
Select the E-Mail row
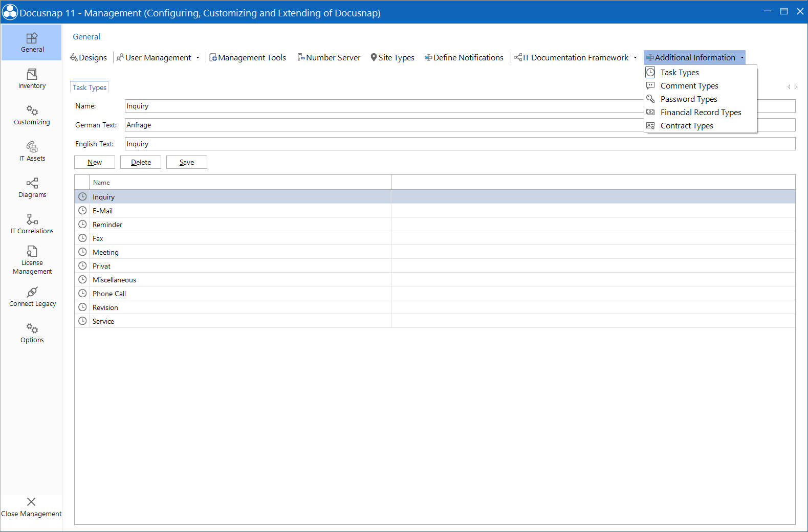pyautogui.click(x=435, y=211)
